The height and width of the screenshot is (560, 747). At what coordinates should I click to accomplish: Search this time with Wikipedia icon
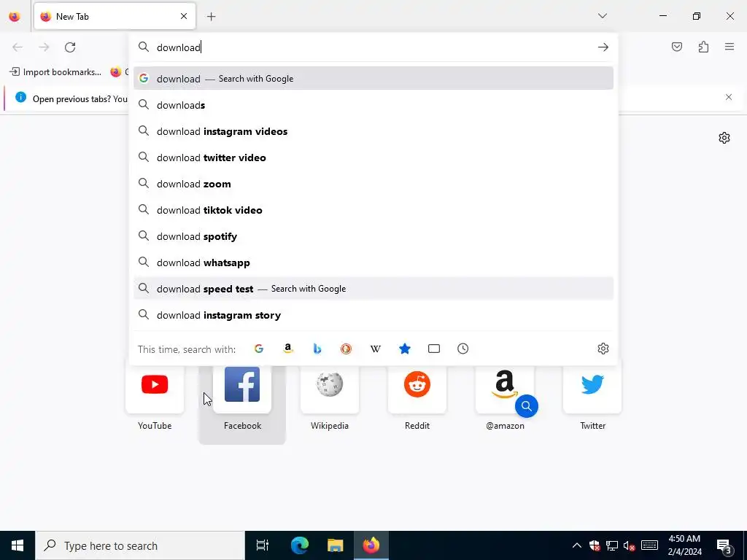(376, 349)
